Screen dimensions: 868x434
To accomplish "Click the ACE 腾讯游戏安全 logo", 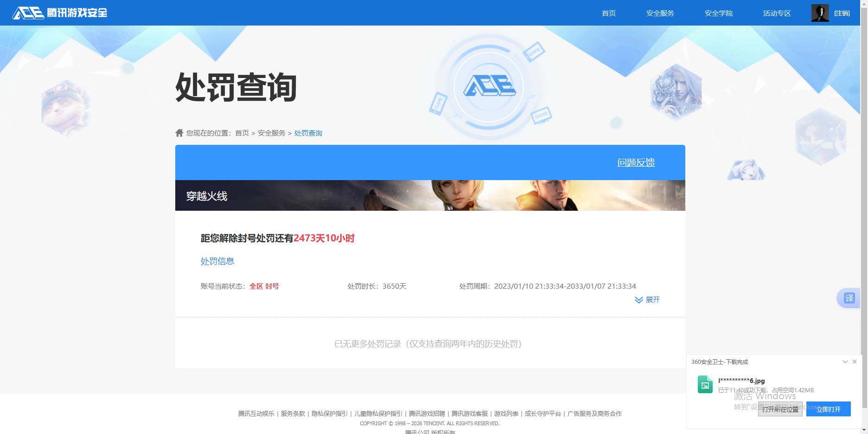I will coord(59,13).
